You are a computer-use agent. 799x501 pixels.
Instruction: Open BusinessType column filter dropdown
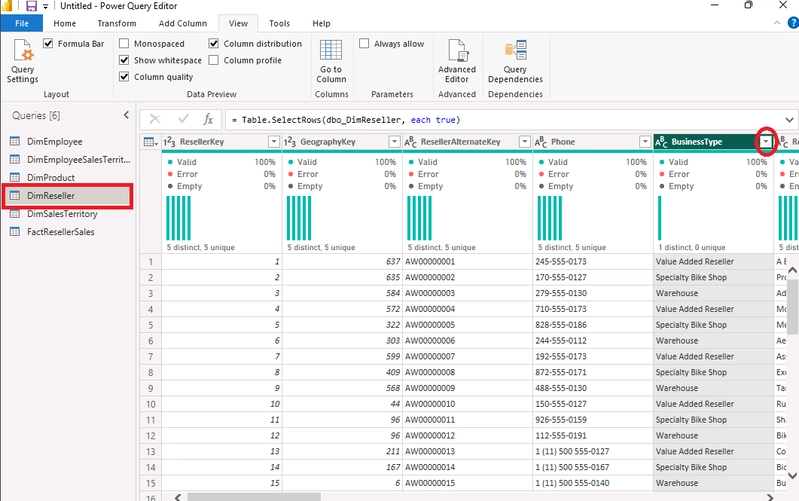pos(766,142)
